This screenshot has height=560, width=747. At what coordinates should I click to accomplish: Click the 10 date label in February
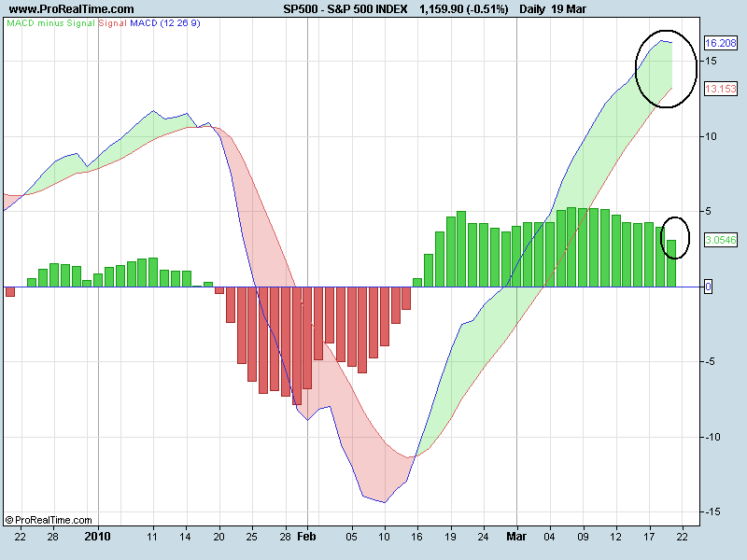pos(384,537)
